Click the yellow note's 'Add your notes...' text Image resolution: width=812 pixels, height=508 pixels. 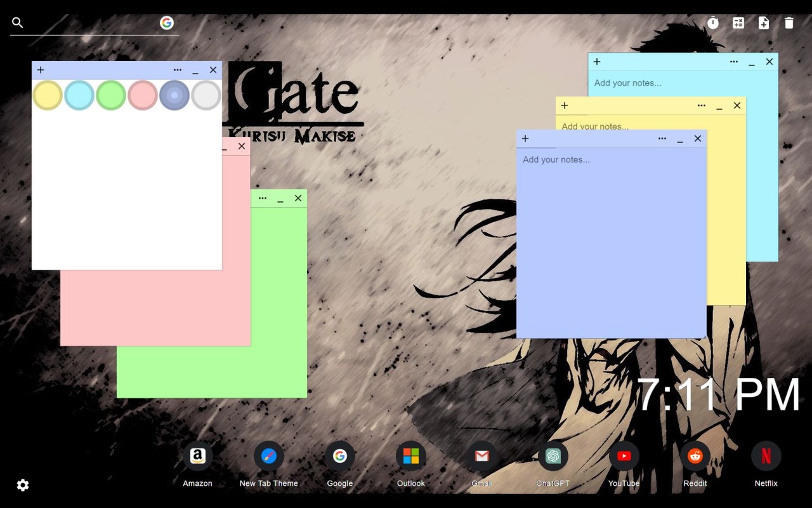[x=595, y=126]
